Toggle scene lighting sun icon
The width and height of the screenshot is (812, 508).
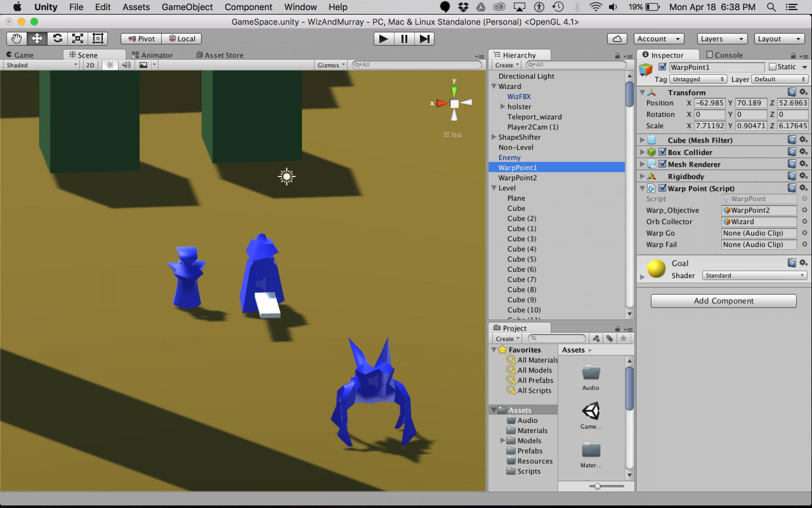(x=110, y=65)
